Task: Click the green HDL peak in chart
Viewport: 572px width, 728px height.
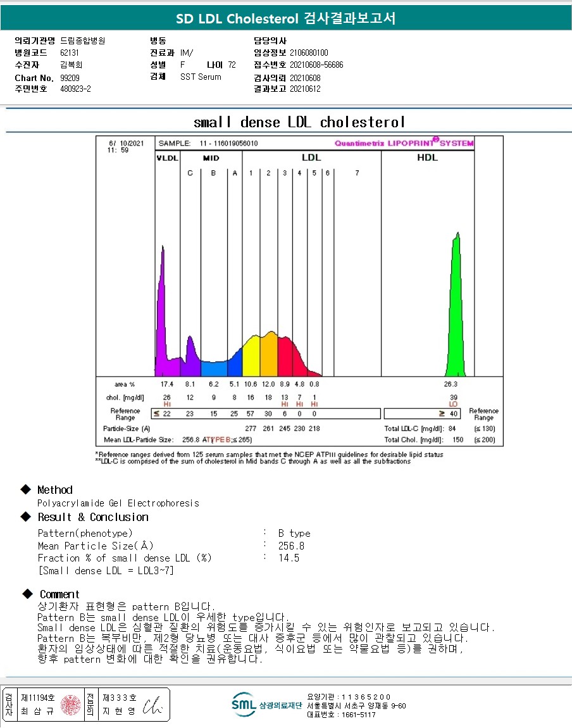Action: pyautogui.click(x=456, y=304)
